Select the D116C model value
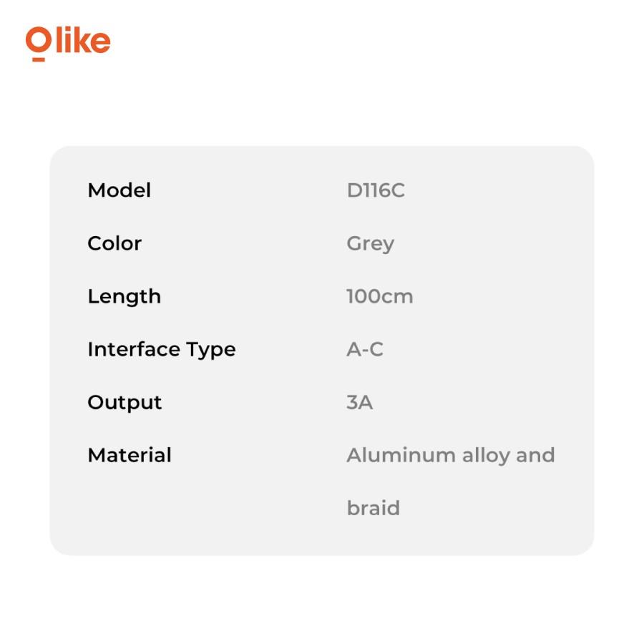 (376, 190)
